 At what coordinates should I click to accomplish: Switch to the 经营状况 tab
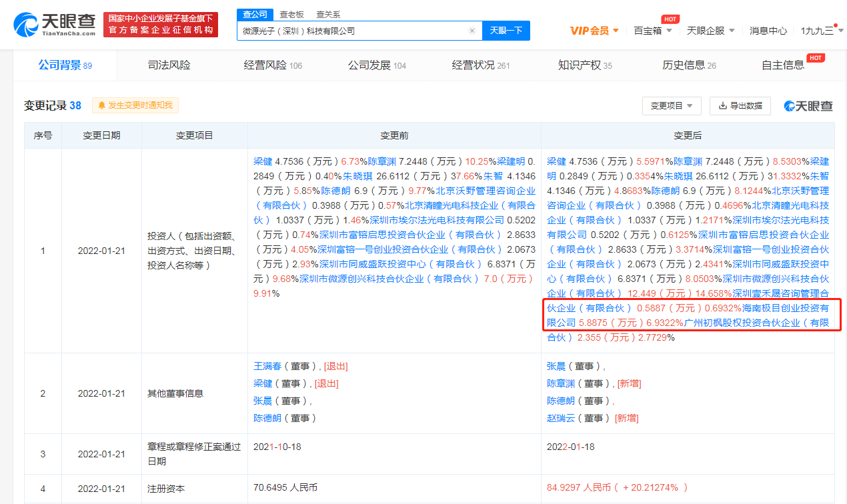coord(481,65)
